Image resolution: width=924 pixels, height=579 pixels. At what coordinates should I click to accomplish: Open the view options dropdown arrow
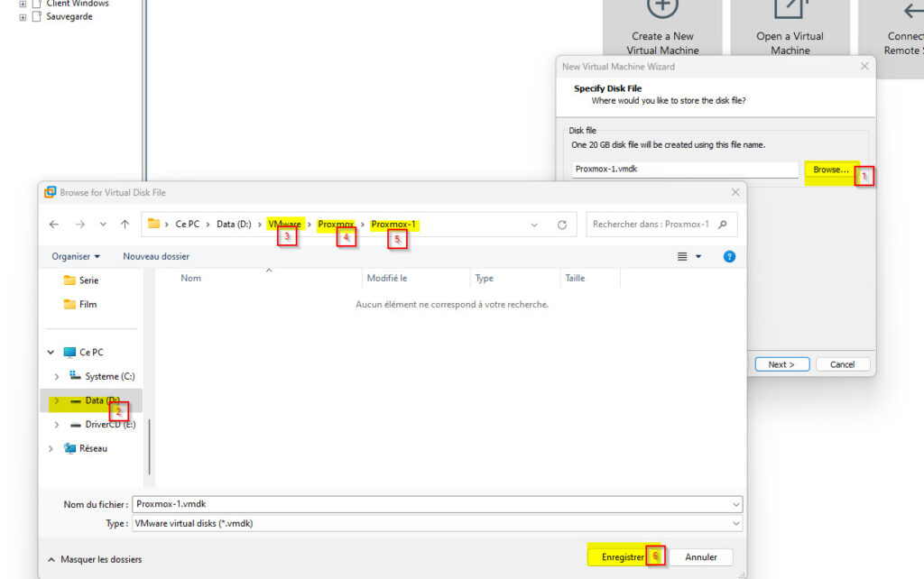pyautogui.click(x=698, y=257)
